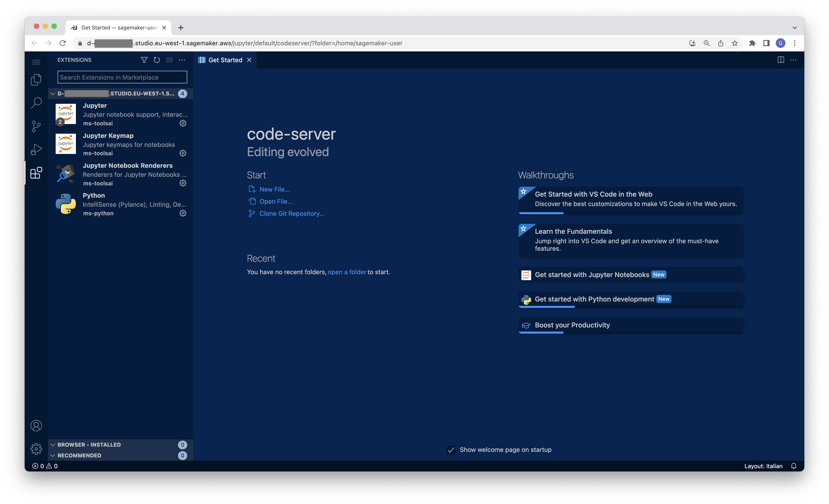Refresh the extensions list

(156, 60)
